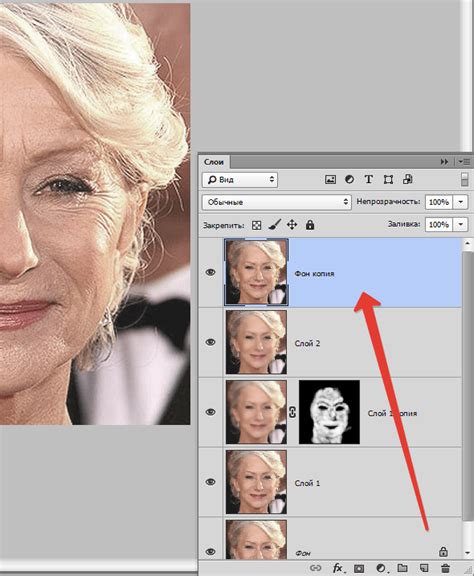Filter layers by shape icon
Viewport: 474px width, 576px height.
tap(388, 180)
